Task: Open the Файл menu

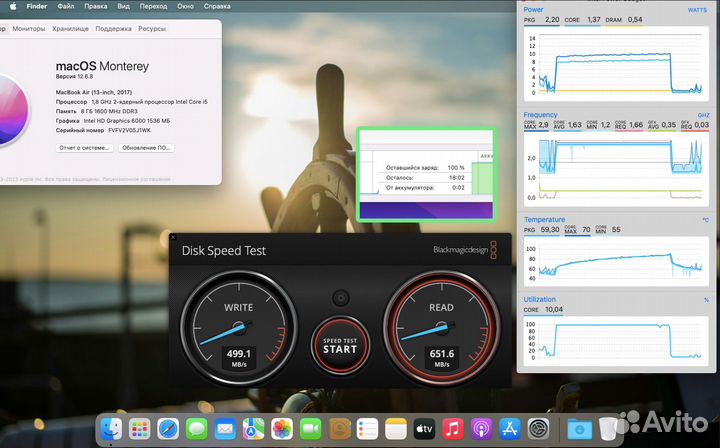Action: pos(66,6)
